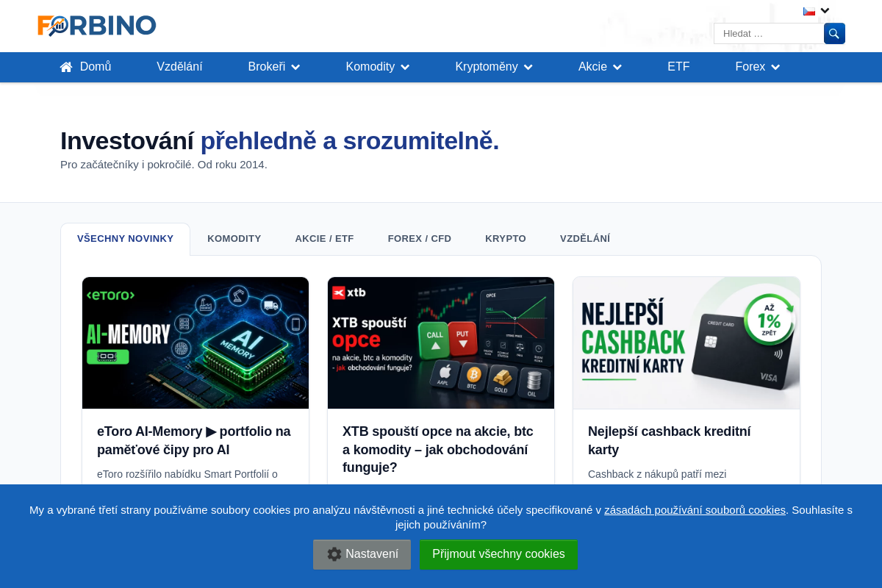Image resolution: width=882 pixels, height=588 pixels.
Task: Open the cashback kreditní karty thumbnail
Action: click(x=686, y=343)
